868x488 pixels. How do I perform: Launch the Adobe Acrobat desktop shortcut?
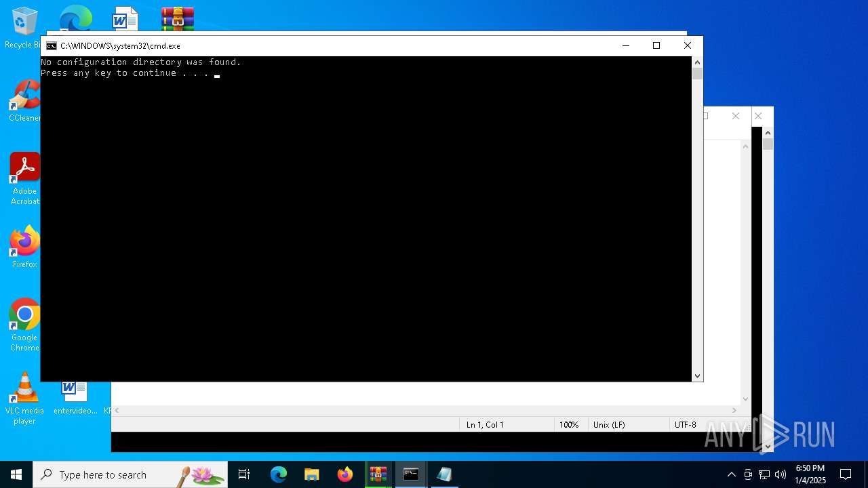pos(24,178)
